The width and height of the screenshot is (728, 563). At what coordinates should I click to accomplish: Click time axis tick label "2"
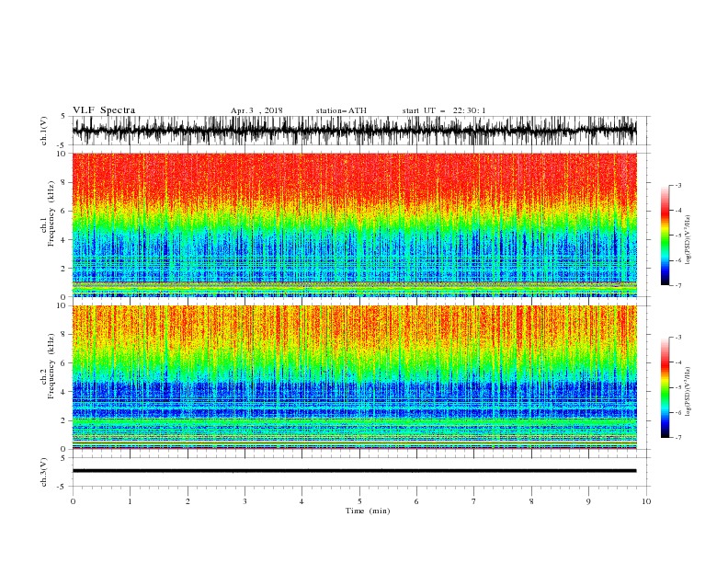pyautogui.click(x=188, y=501)
